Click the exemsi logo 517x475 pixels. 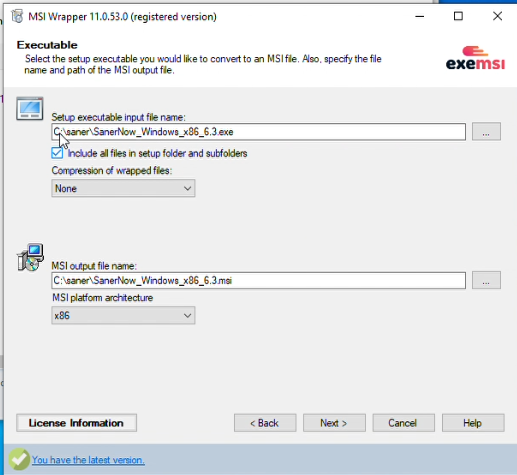point(475,58)
